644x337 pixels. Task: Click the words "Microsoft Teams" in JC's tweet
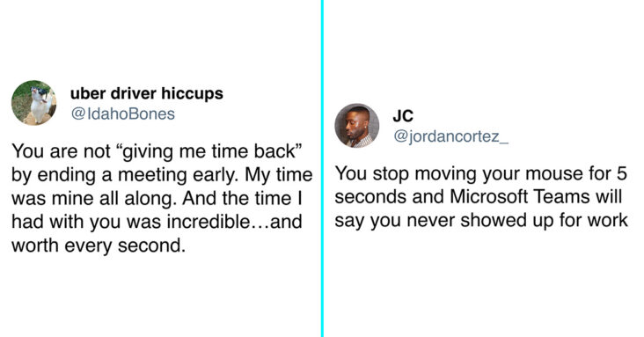click(x=511, y=196)
